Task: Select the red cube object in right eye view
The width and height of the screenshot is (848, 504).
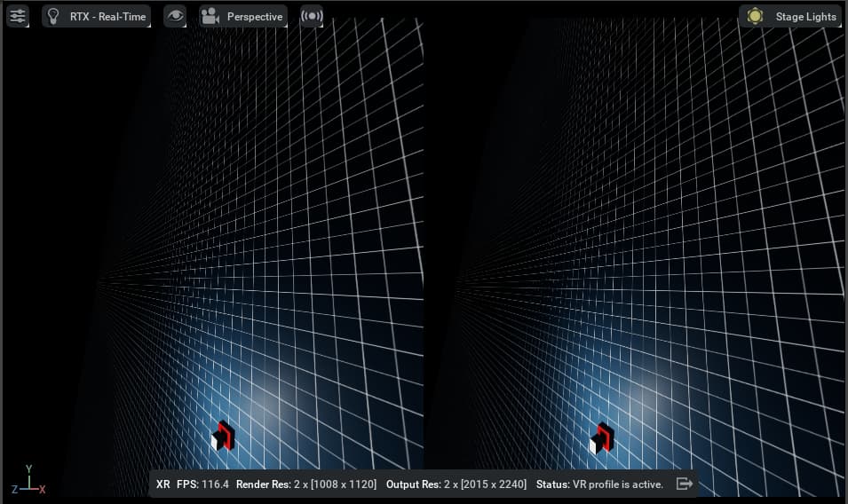Action: (602, 438)
